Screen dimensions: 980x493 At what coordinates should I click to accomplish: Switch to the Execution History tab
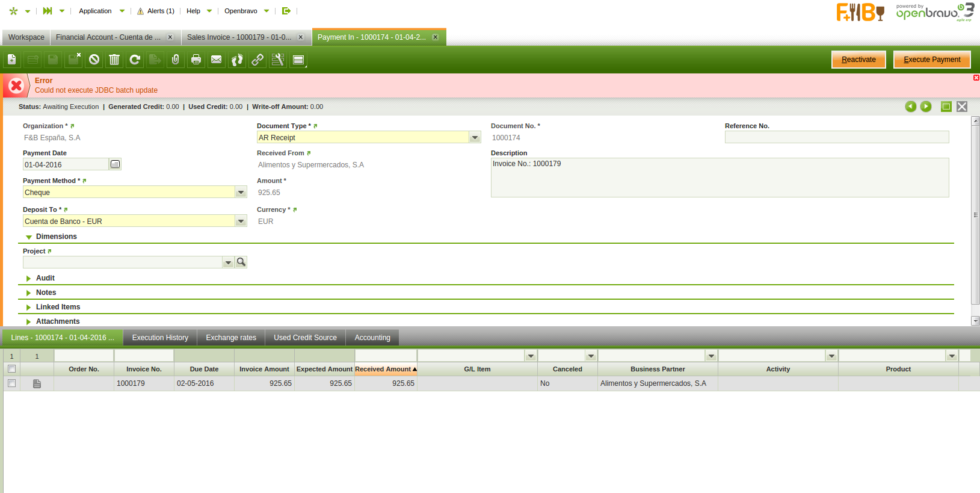coord(160,338)
